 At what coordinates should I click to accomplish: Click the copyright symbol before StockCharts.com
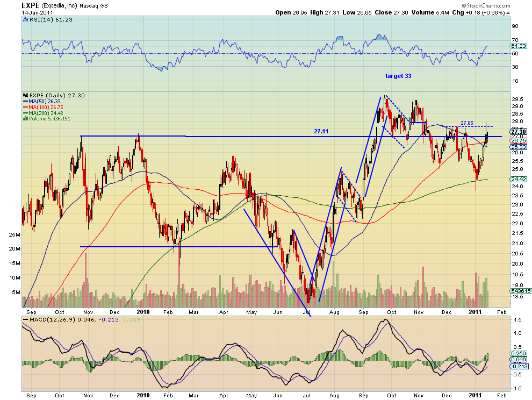click(x=464, y=6)
